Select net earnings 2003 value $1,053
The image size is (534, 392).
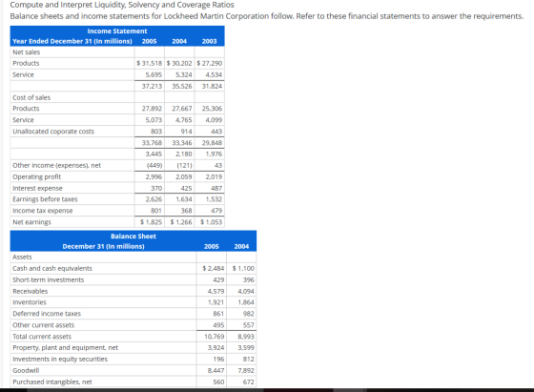click(x=211, y=222)
